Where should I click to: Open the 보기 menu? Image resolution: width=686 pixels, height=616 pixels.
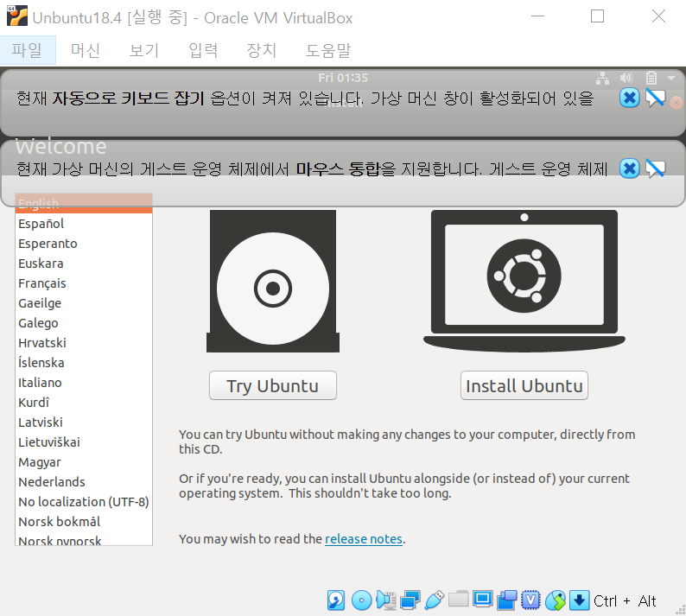coord(144,50)
